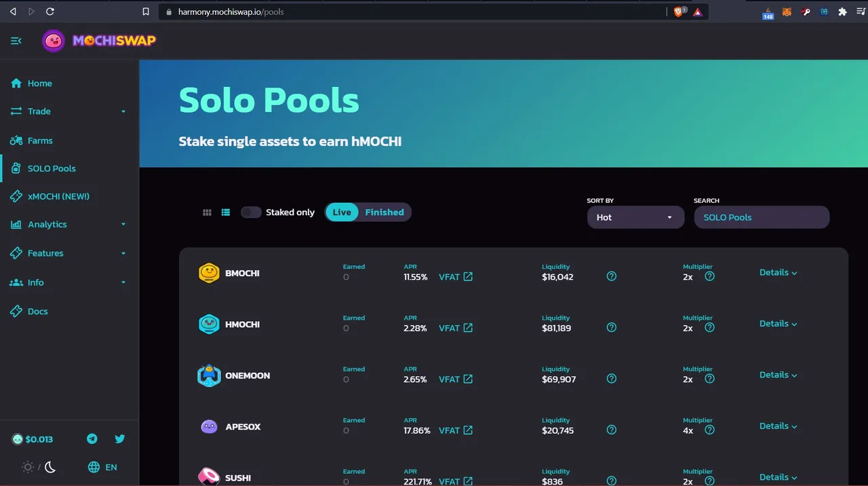
Task: Open SOLO Pools page
Action: coord(52,168)
